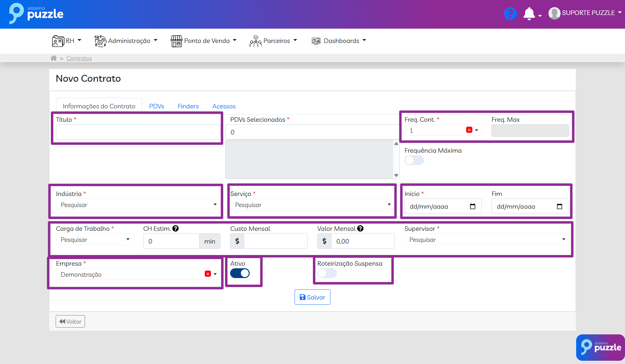Open the Início date calendar icon
The image size is (625, 364).
tap(473, 206)
